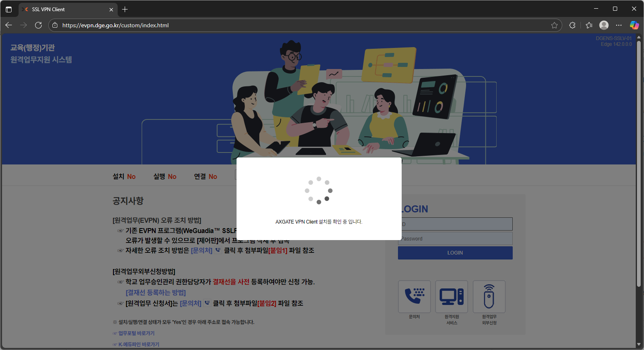Open a new browser tab
644x350 pixels.
click(125, 9)
